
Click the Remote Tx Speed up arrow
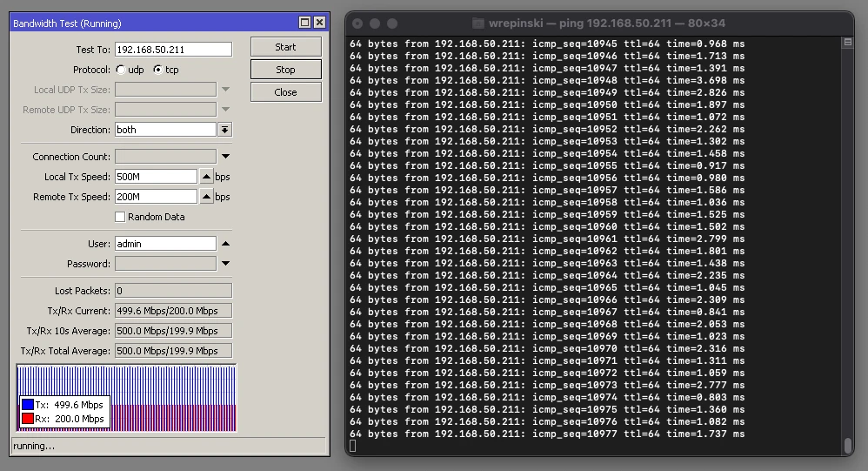(206, 197)
